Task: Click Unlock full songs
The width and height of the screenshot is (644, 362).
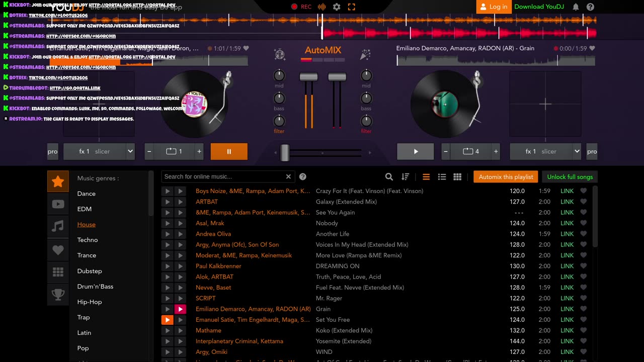Action: 570,177
